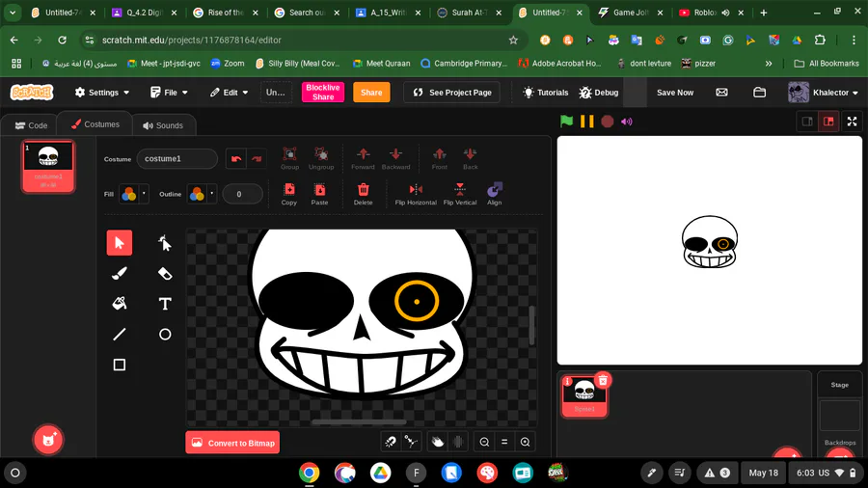This screenshot has width=868, height=488.
Task: Delete the selected shape
Action: pyautogui.click(x=364, y=194)
